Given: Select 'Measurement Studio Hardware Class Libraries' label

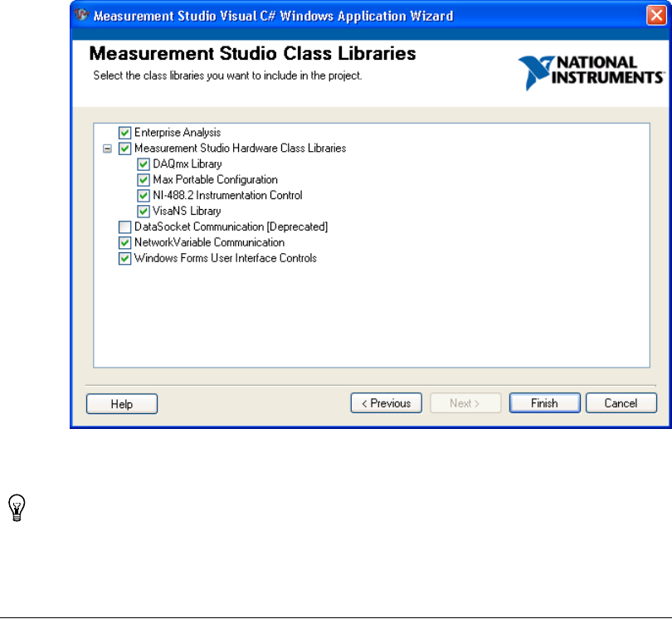Looking at the screenshot, I should click(240, 149).
